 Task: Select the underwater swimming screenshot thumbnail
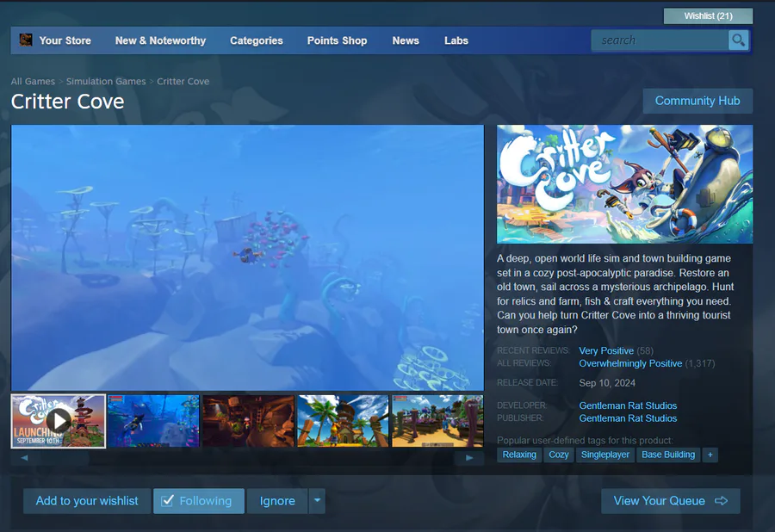pos(153,421)
